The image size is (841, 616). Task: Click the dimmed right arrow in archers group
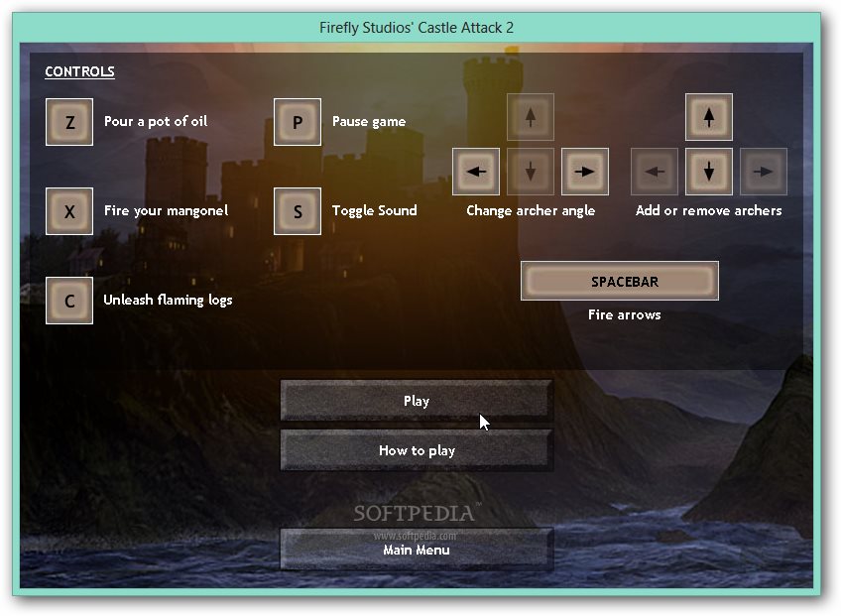point(764,172)
